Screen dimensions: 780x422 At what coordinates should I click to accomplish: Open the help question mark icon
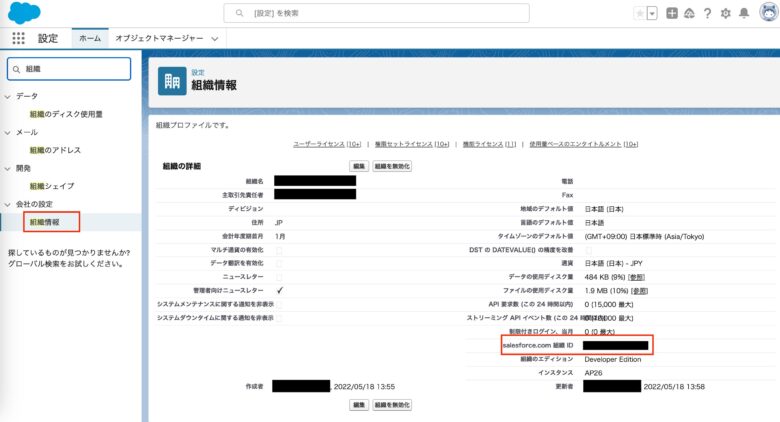tap(707, 13)
